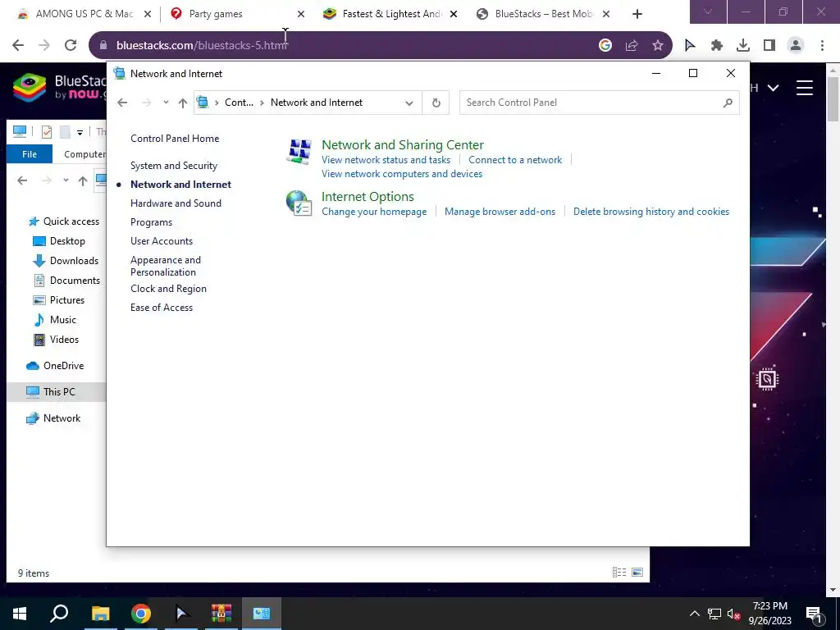Select OneDrive in File Explorer sidebar

(63, 366)
